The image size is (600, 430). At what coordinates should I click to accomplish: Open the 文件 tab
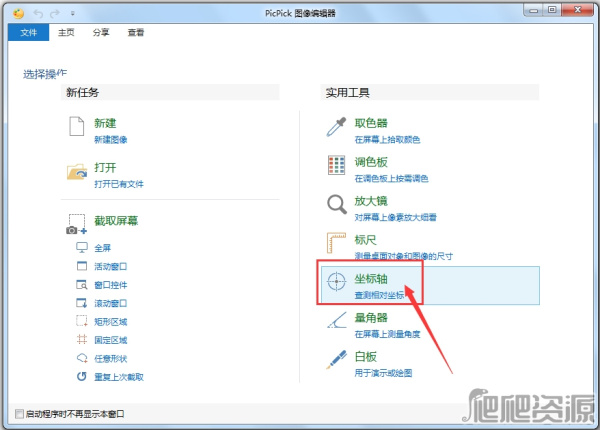[x=29, y=33]
